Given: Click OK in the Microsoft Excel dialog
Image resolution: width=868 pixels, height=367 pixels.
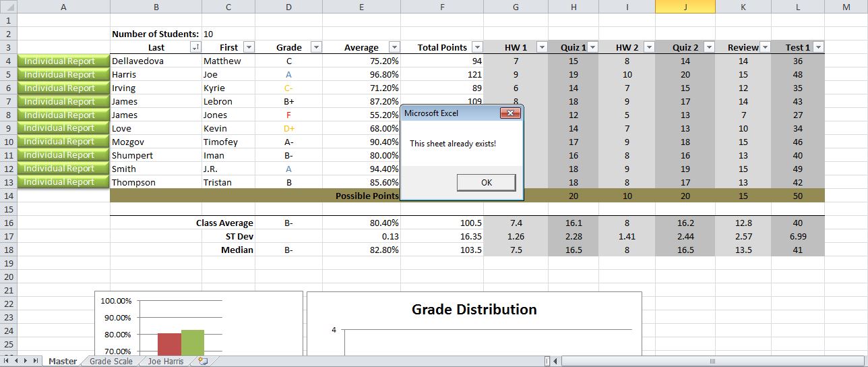Looking at the screenshot, I should click(x=486, y=183).
